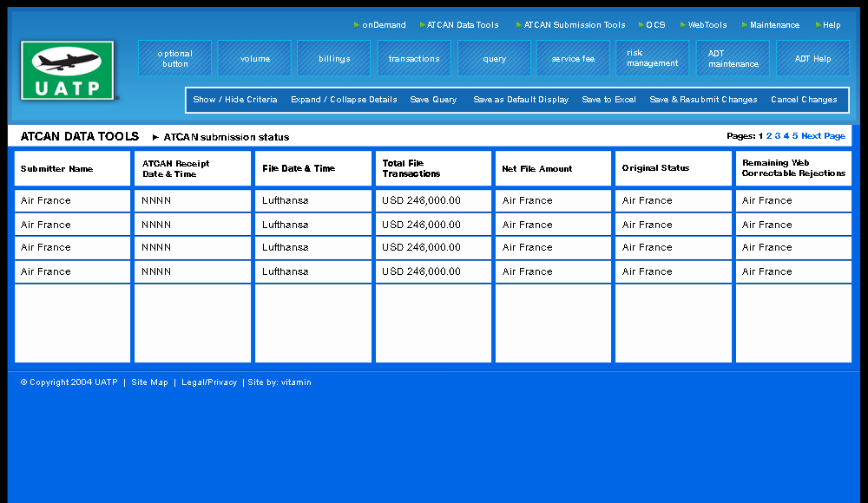Click the UATP airplane logo

pyautogui.click(x=69, y=70)
